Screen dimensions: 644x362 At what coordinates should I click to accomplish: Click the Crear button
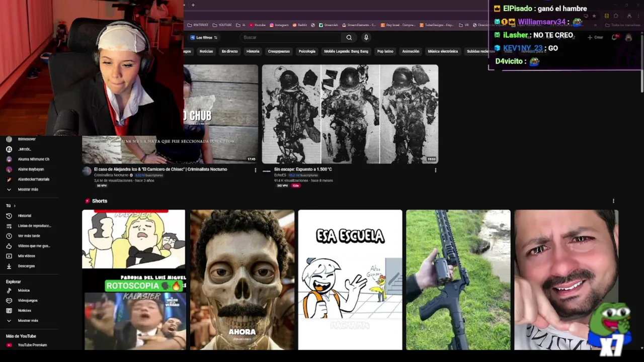(596, 37)
